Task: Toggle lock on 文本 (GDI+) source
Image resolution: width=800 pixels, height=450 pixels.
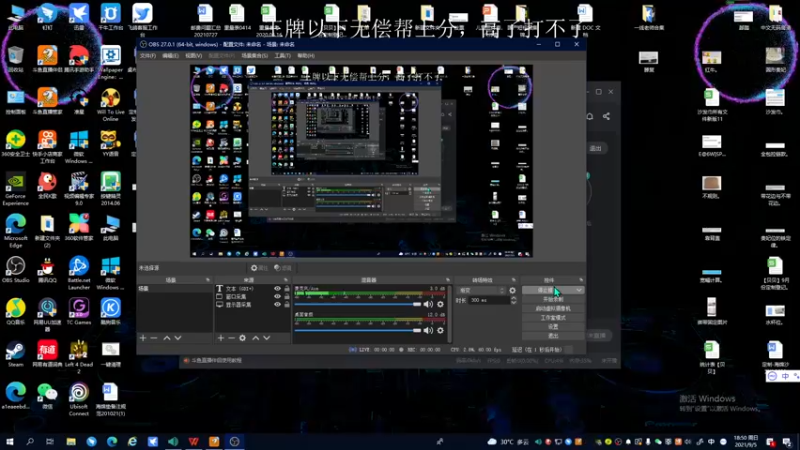Action: (287, 289)
